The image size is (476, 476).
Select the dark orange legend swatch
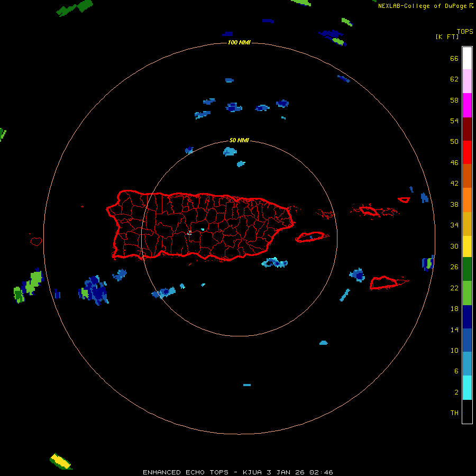coord(467,176)
